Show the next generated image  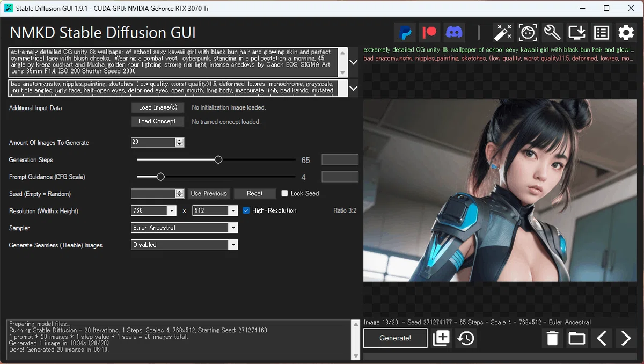(626, 338)
